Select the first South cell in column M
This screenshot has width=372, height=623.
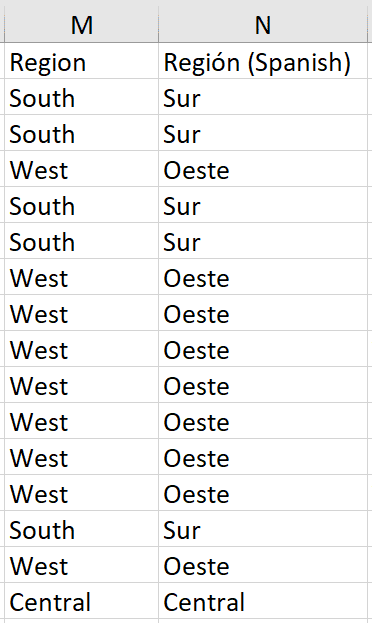81,97
